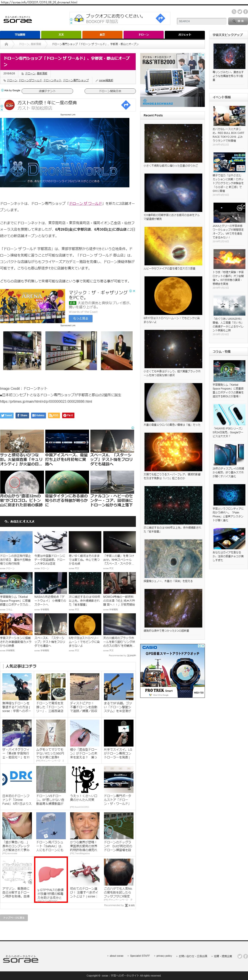The image size is (248, 980).
Task: Open the 天文 navigation tab
Action: tap(61, 35)
